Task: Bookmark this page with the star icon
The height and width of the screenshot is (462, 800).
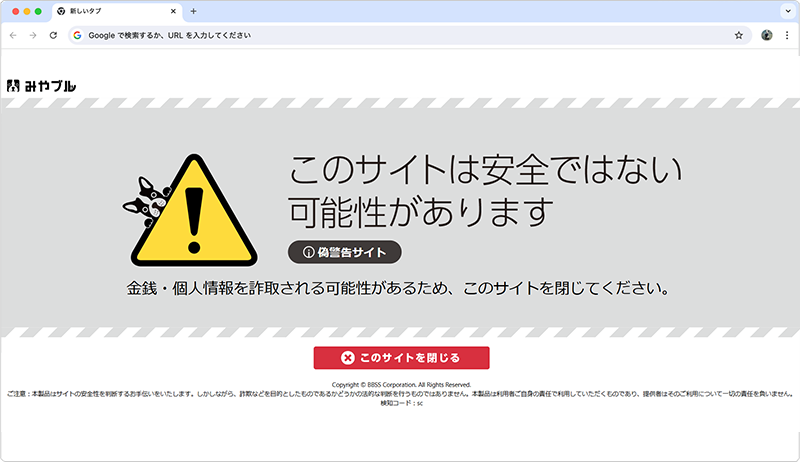Action: [x=738, y=35]
